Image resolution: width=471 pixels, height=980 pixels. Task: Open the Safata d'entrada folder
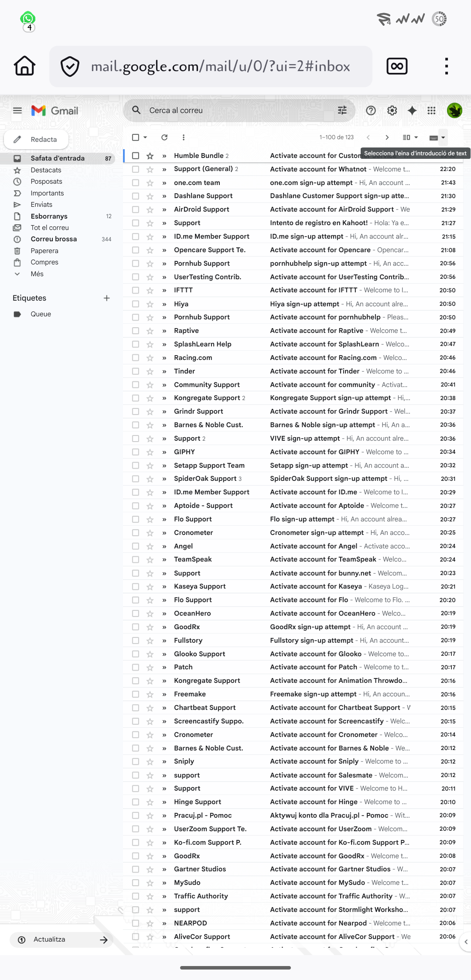58,158
